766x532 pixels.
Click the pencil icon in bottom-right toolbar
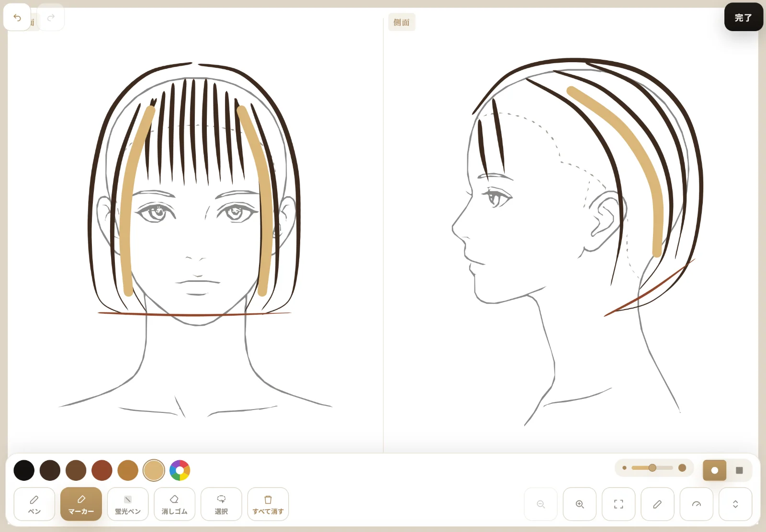[657, 504]
